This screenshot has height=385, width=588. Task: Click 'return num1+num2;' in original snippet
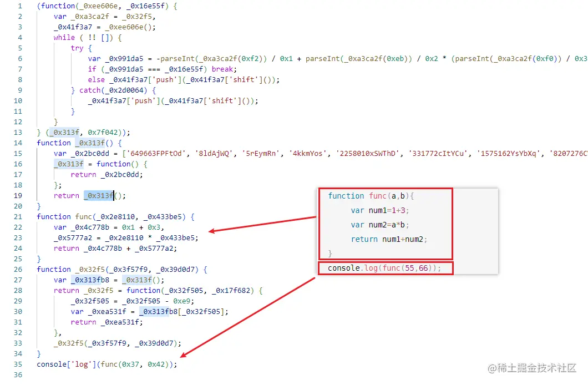coord(389,239)
